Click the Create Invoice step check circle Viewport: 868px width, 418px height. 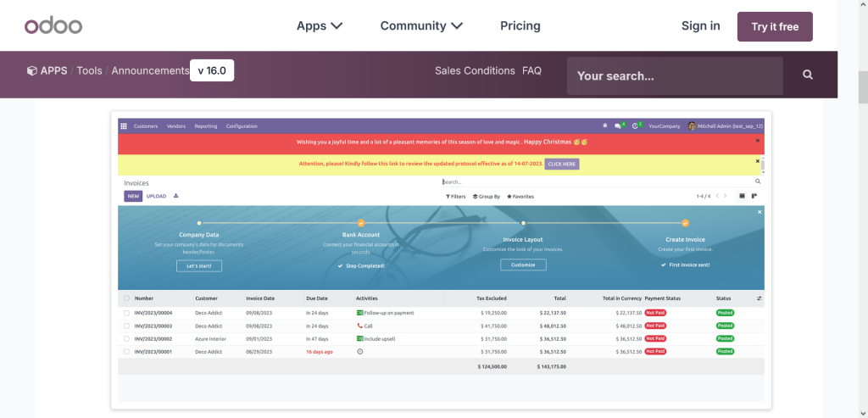(x=685, y=223)
